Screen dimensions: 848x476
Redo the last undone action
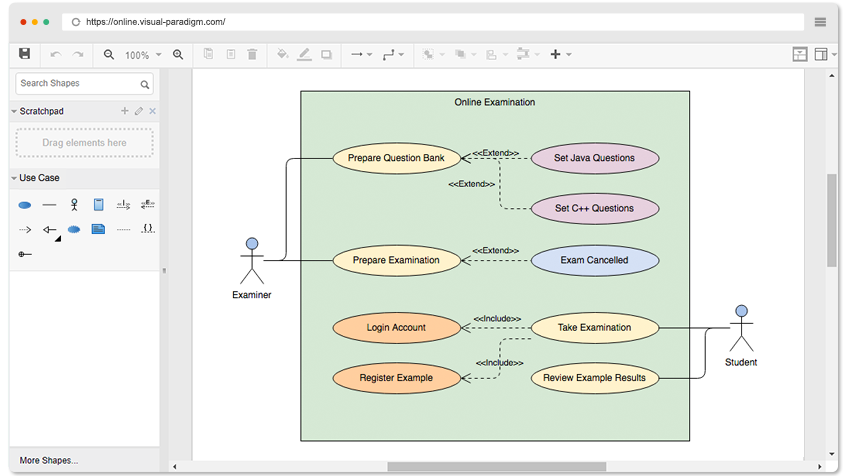[x=78, y=55]
